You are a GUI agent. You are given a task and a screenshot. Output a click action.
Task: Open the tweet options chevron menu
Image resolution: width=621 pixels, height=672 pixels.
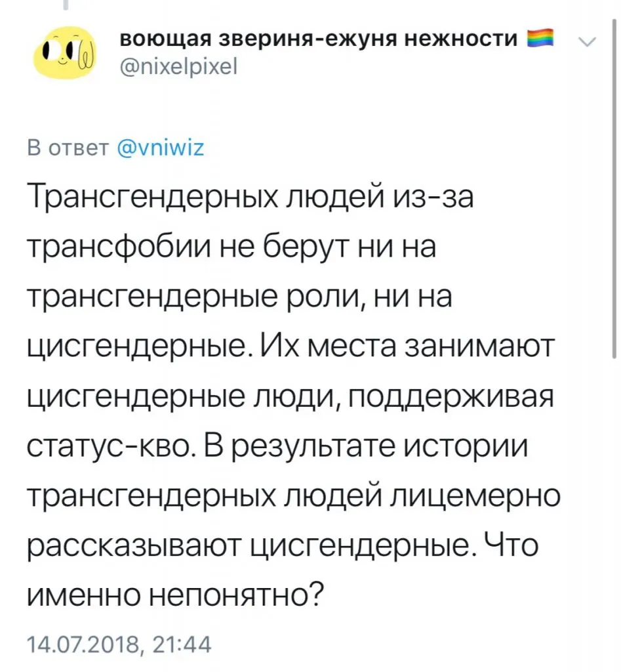coord(588,41)
